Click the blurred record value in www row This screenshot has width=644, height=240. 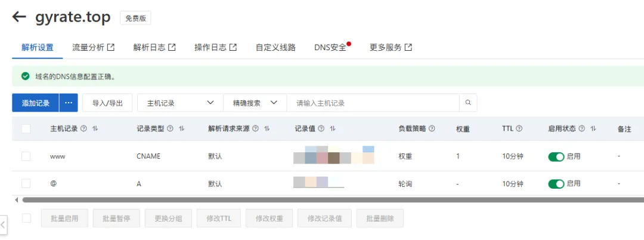pos(334,155)
